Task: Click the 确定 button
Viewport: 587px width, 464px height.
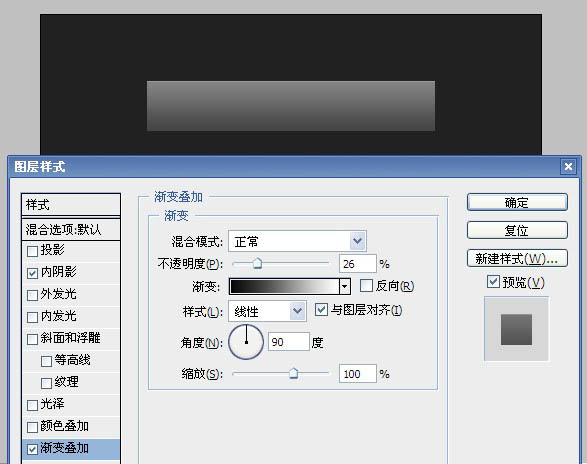Action: 517,202
